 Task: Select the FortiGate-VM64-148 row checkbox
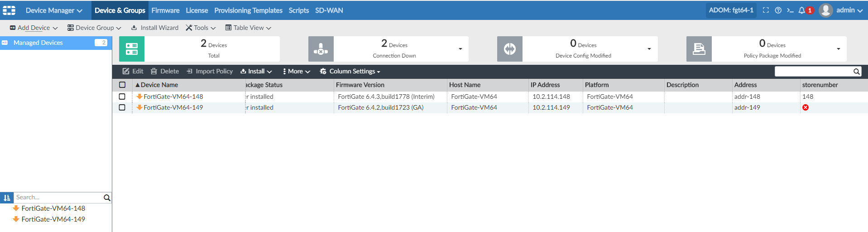(122, 97)
